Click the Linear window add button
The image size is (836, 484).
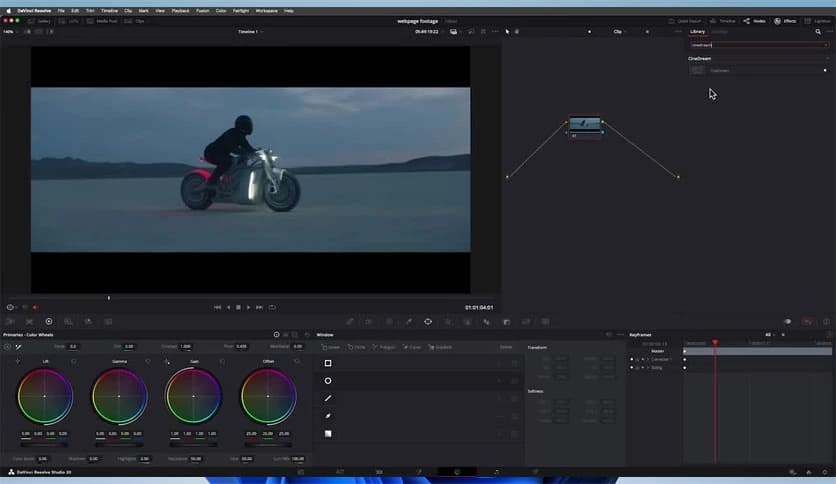331,348
